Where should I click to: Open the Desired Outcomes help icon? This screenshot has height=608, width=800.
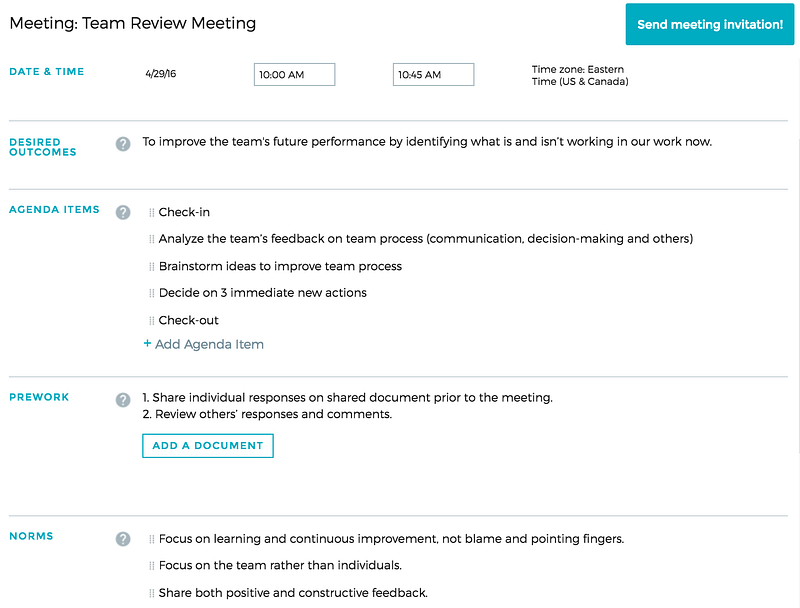[123, 144]
